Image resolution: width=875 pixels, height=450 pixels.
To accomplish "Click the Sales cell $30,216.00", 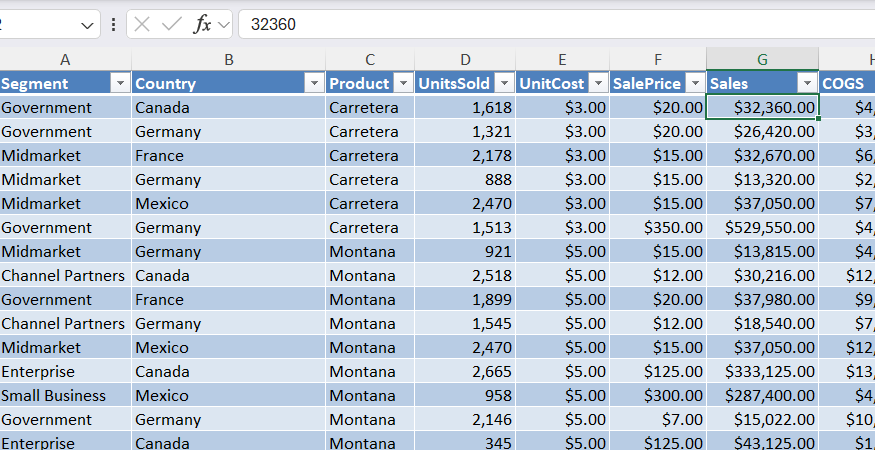I will click(x=762, y=275).
